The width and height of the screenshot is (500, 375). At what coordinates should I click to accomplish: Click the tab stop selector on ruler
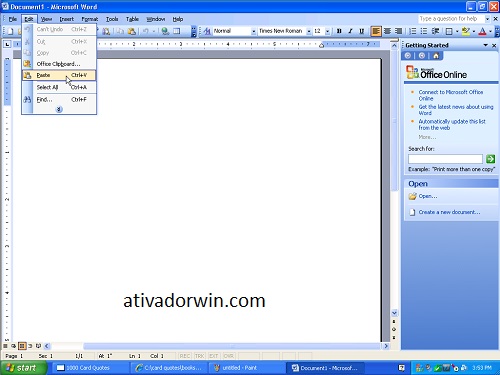7,44
